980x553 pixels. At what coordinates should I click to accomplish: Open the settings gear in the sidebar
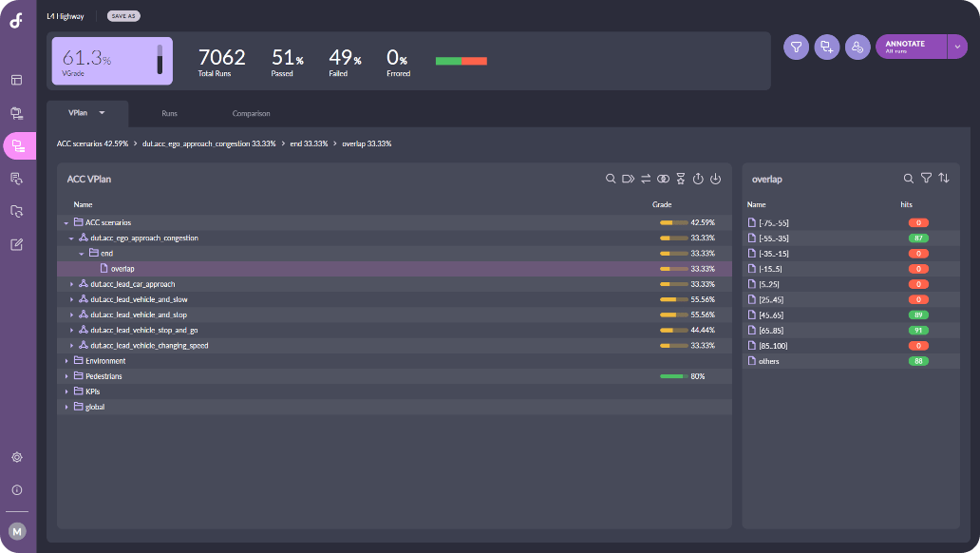point(17,457)
